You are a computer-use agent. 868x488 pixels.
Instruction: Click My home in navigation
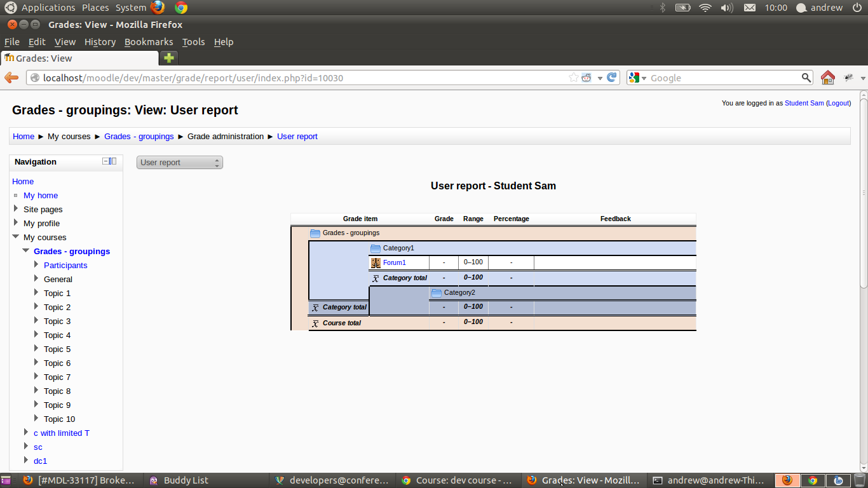pyautogui.click(x=41, y=196)
